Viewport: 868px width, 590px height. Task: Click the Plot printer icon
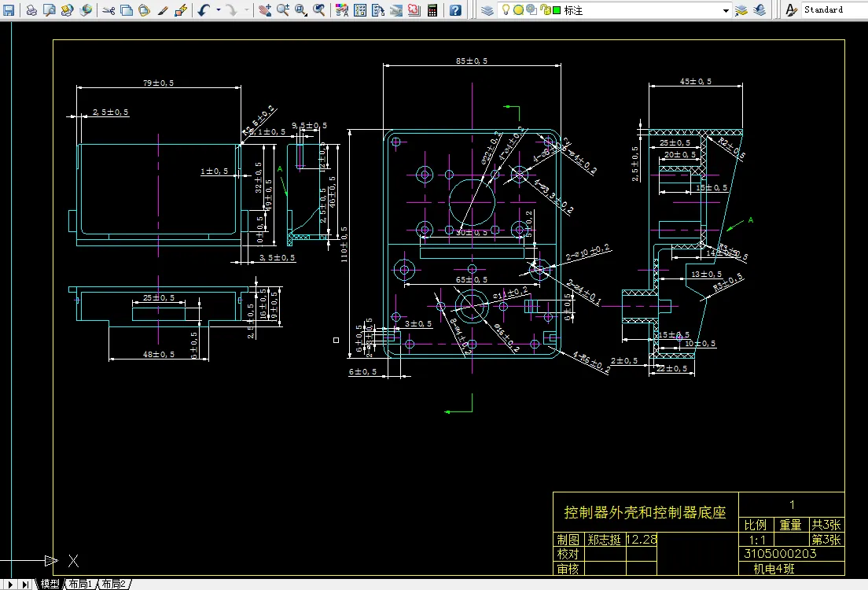[x=31, y=10]
